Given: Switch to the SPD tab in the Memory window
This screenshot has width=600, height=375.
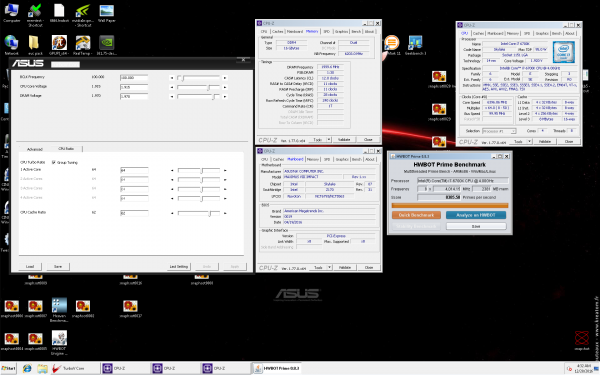Looking at the screenshot, I should coord(326,31).
